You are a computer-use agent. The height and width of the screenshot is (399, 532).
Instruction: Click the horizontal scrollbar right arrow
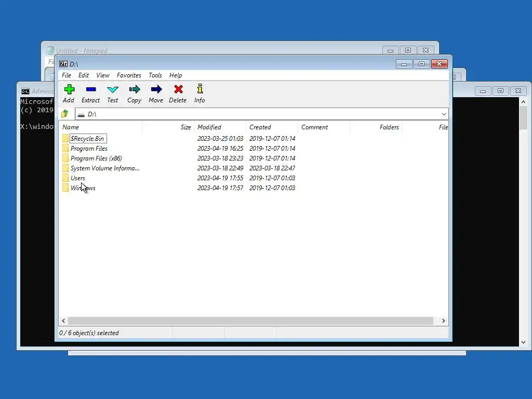pyautogui.click(x=443, y=321)
